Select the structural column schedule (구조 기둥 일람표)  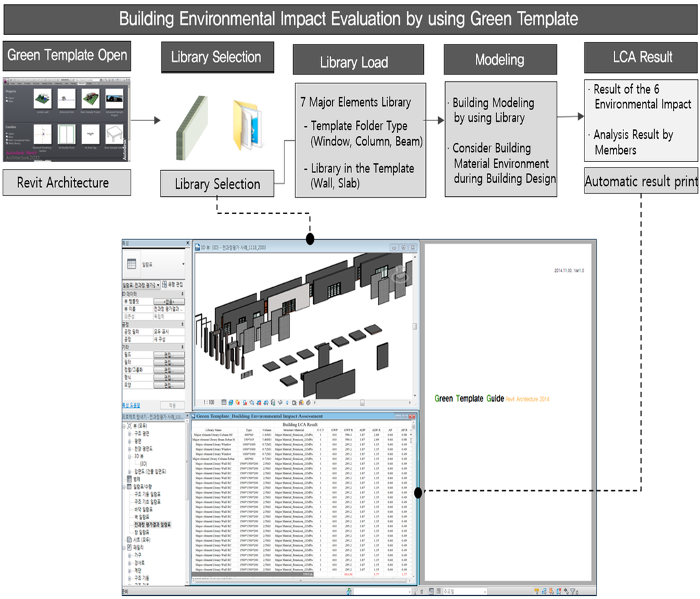coord(148,494)
